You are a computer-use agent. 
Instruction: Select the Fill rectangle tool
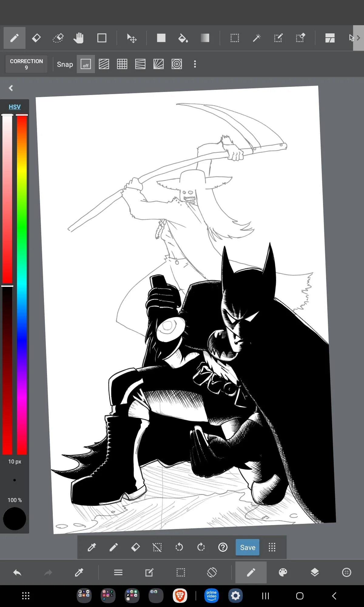click(161, 38)
